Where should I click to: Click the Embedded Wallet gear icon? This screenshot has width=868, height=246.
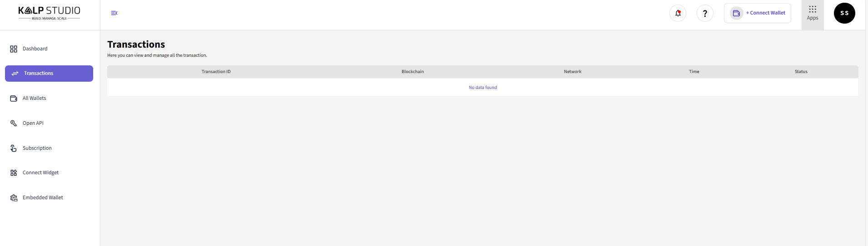pos(14,198)
